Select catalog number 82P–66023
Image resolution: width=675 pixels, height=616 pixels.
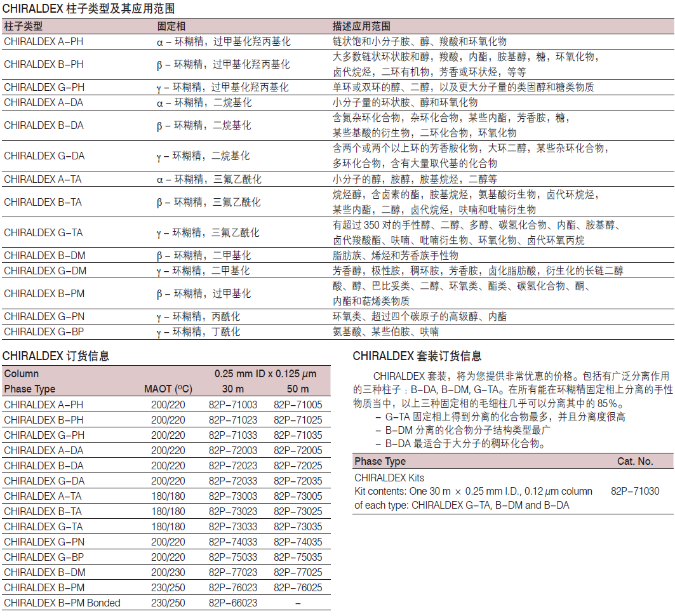click(x=233, y=603)
